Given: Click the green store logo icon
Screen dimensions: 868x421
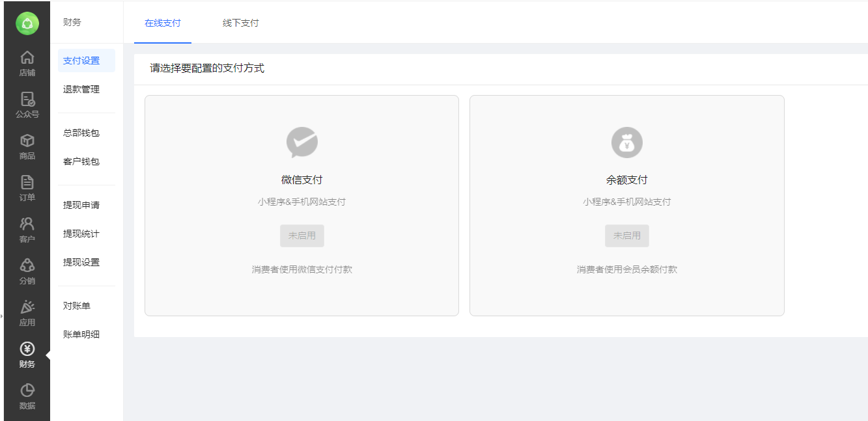Looking at the screenshot, I should click(27, 23).
